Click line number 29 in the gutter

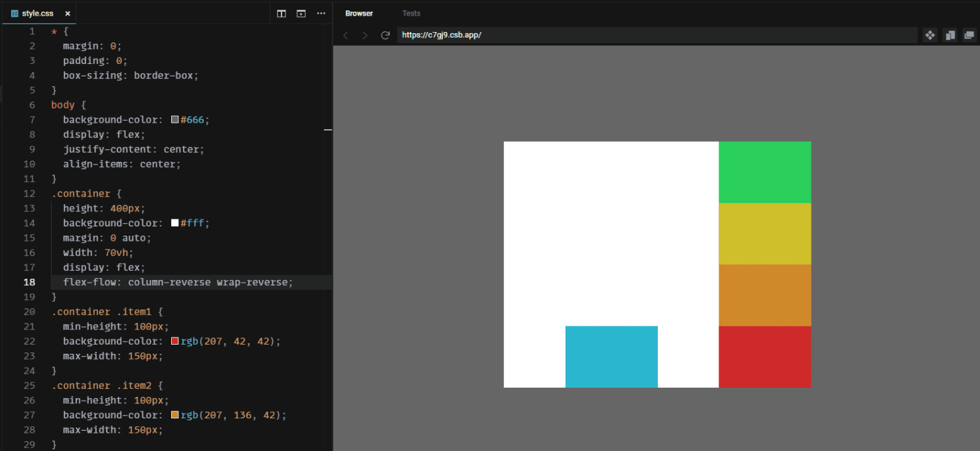pos(29,444)
